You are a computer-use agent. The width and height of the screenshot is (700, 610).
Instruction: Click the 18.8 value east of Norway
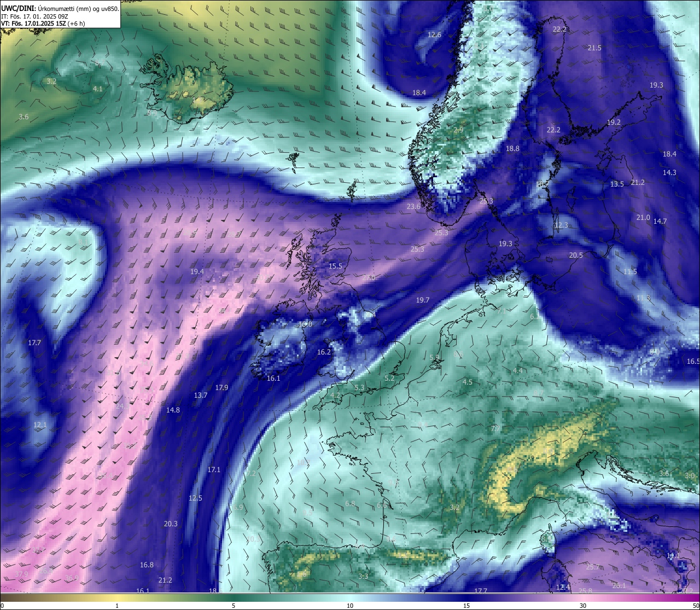coord(512,148)
